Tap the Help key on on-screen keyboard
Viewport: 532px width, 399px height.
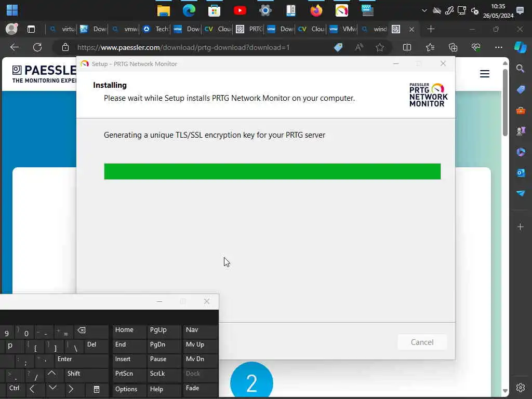tap(164, 389)
